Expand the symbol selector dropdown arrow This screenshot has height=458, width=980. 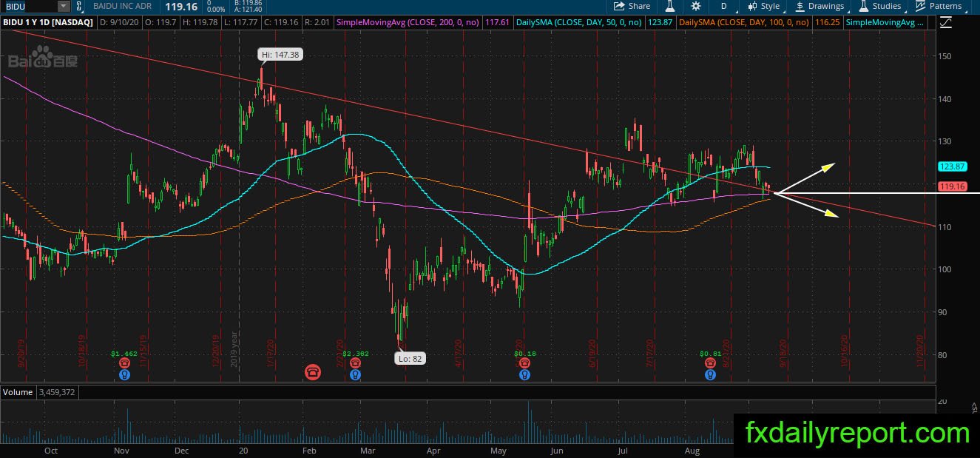coord(64,6)
